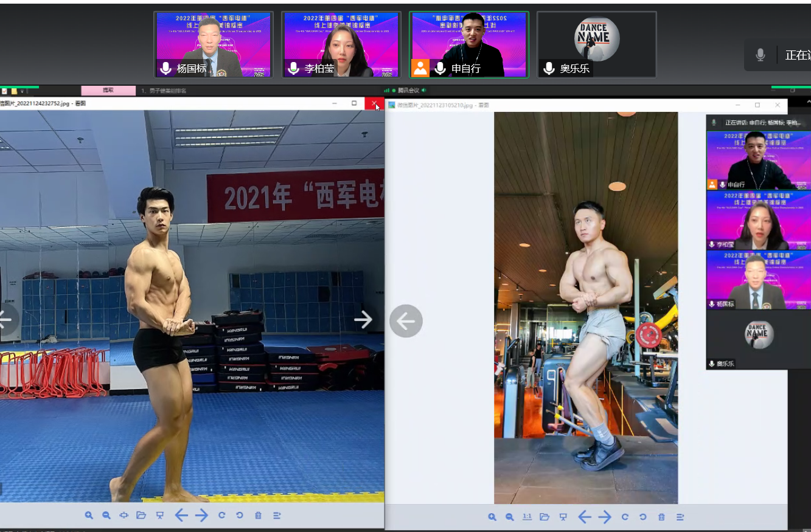Viewport: 811px width, 532px height.
Task: Select the pink 提取 tab
Action: pos(108,91)
